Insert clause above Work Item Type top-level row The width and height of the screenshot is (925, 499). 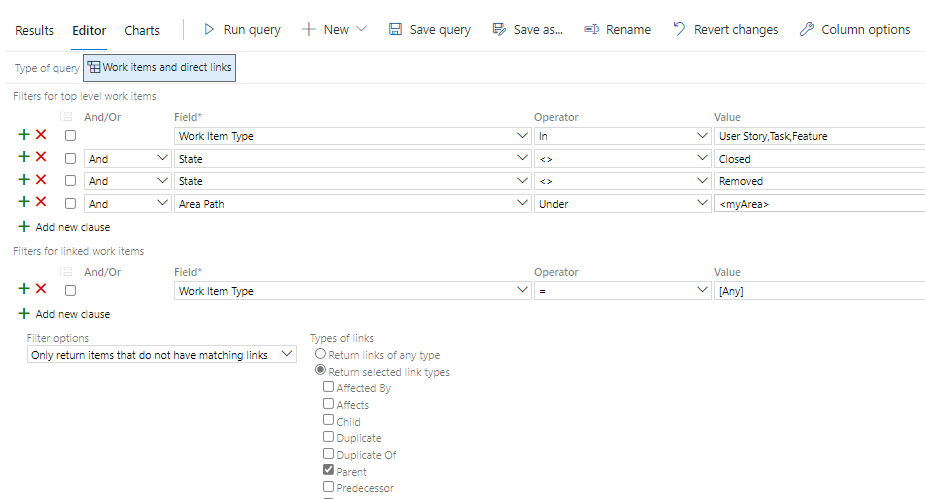pos(24,134)
